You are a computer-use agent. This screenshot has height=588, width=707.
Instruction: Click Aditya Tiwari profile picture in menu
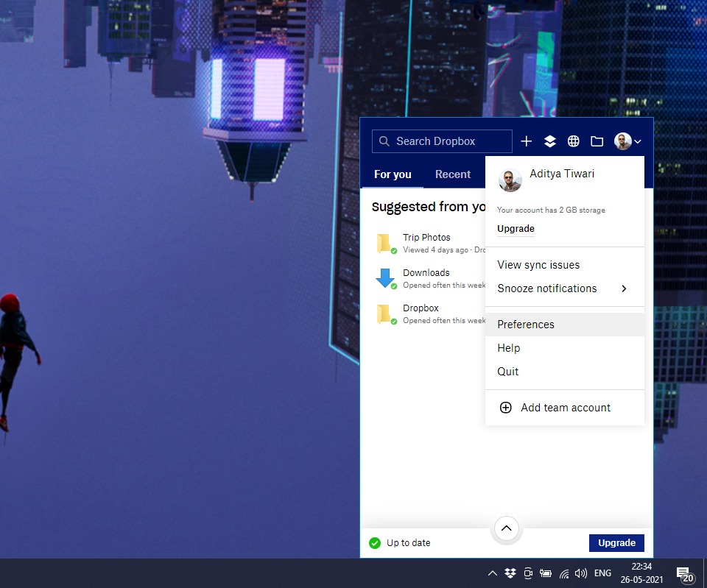510,180
